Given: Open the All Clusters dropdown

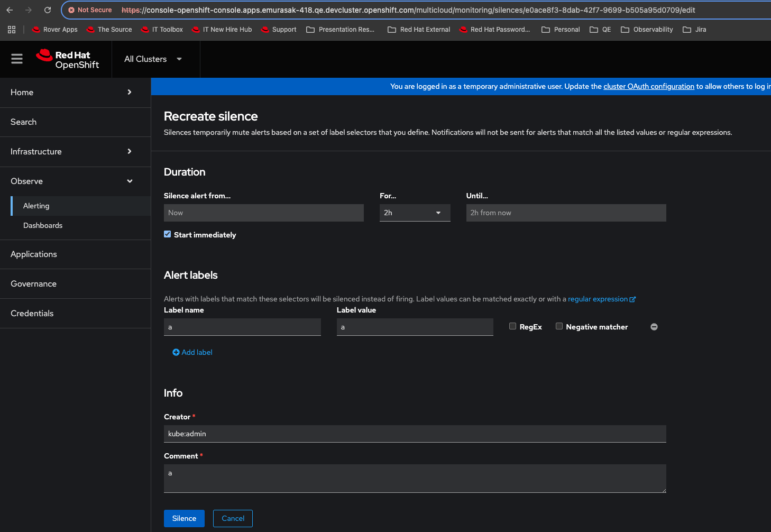Looking at the screenshot, I should point(153,59).
